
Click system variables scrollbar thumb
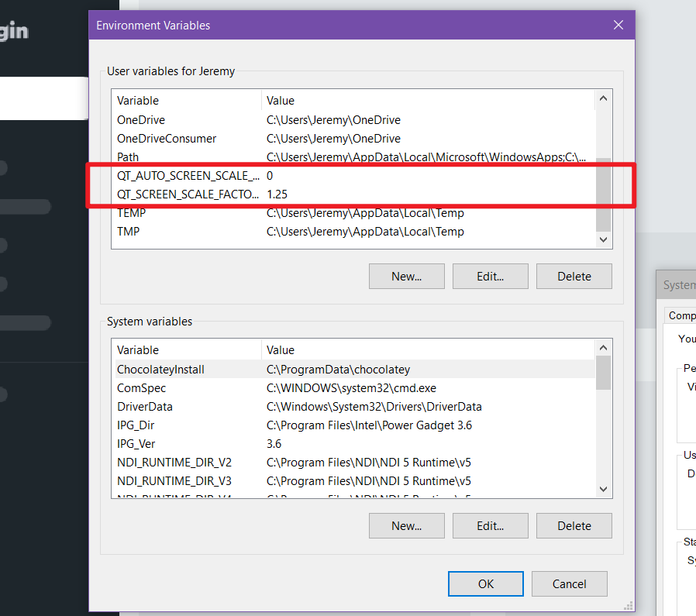[x=603, y=373]
